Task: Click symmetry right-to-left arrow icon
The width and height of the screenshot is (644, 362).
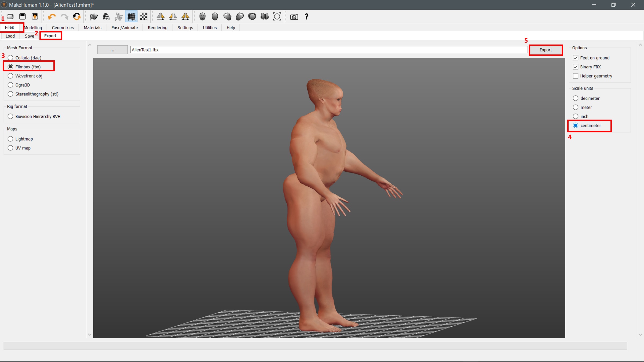Action: click(x=160, y=17)
